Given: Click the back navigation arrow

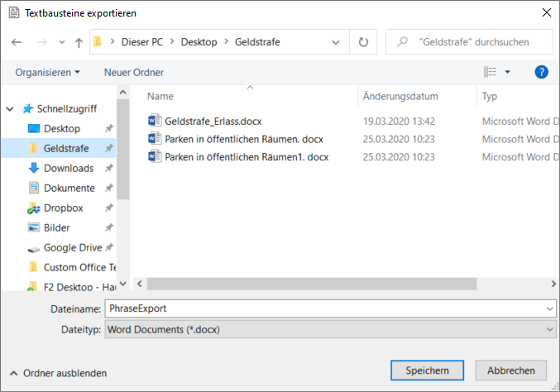Looking at the screenshot, I should click(x=17, y=42).
